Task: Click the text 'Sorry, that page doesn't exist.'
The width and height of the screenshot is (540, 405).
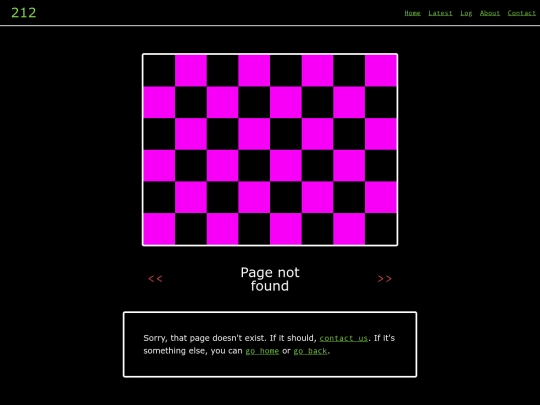Action: point(205,338)
